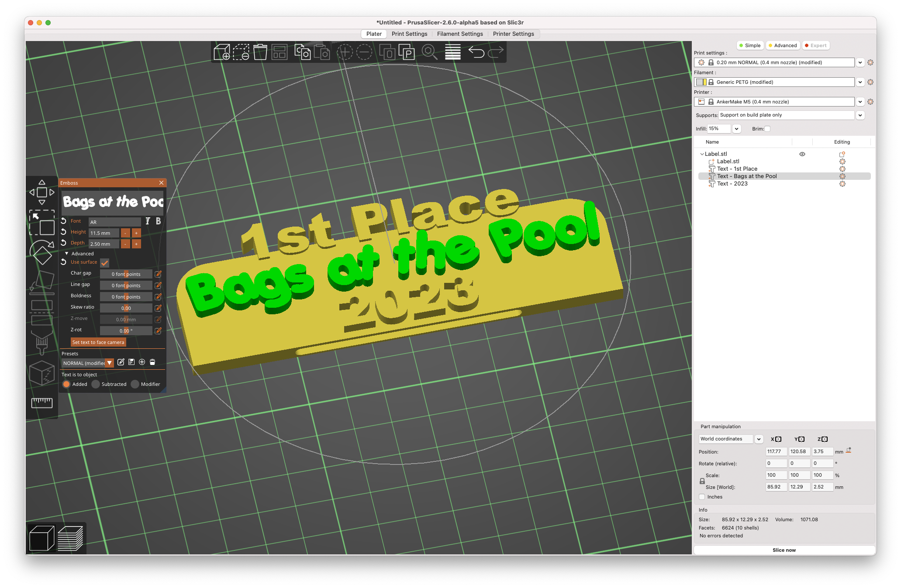Click the Redo arrow in toolbar

point(496,52)
